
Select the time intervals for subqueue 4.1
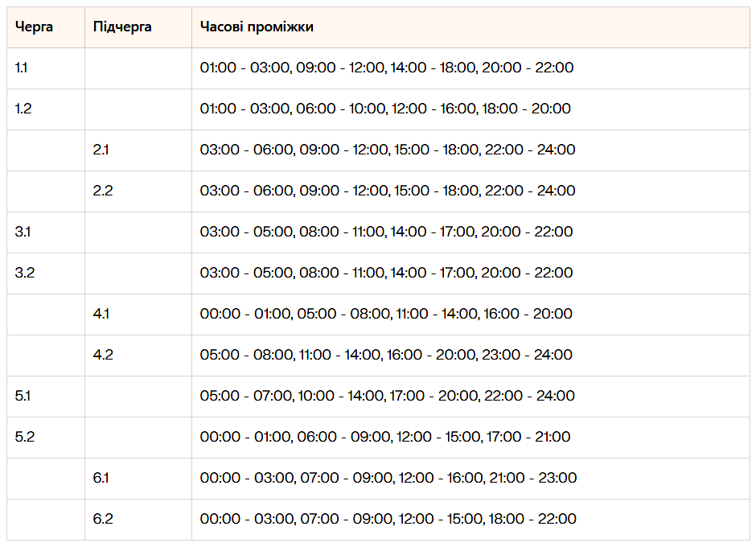pos(386,314)
